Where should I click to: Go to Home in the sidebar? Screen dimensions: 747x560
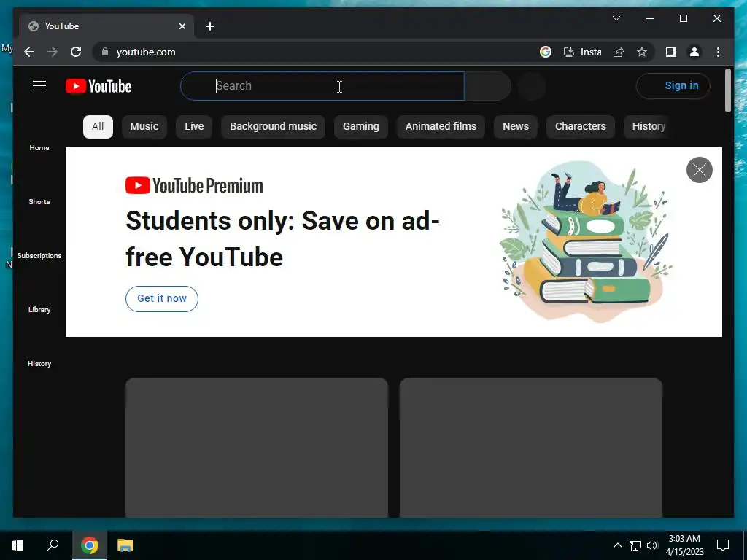pos(39,148)
